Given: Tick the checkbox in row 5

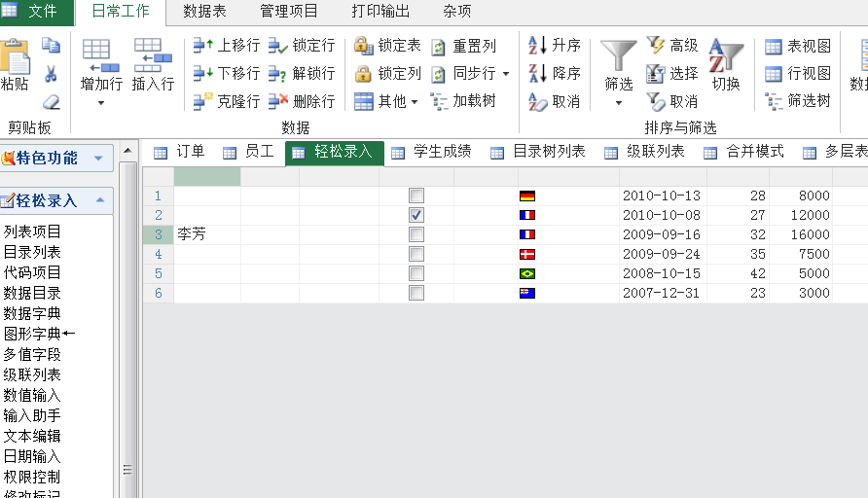Looking at the screenshot, I should 416,273.
